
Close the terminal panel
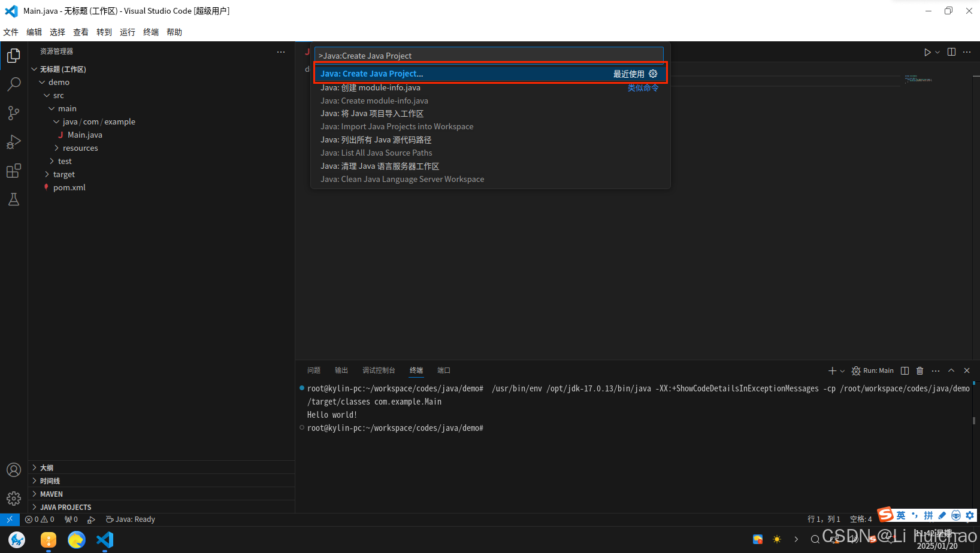pyautogui.click(x=967, y=371)
